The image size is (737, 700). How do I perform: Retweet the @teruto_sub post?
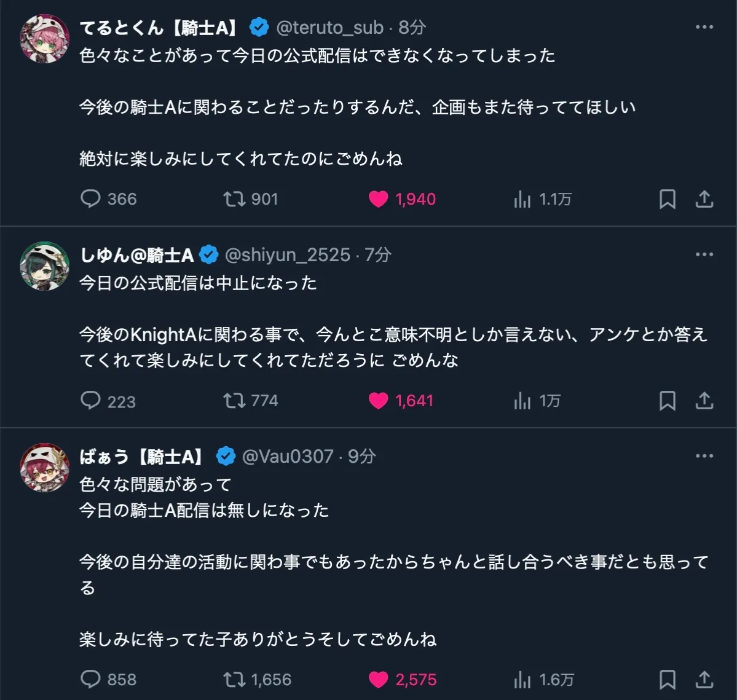point(234,199)
